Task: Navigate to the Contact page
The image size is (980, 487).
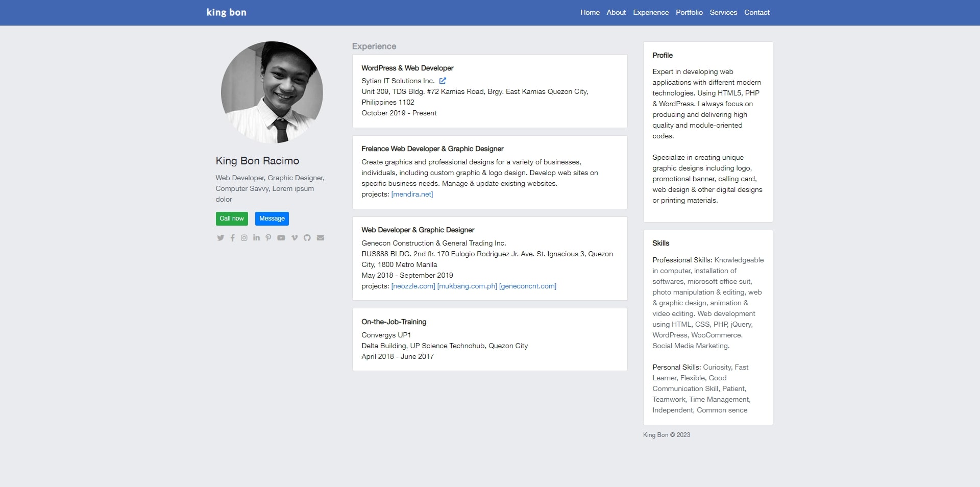Action: (756, 12)
